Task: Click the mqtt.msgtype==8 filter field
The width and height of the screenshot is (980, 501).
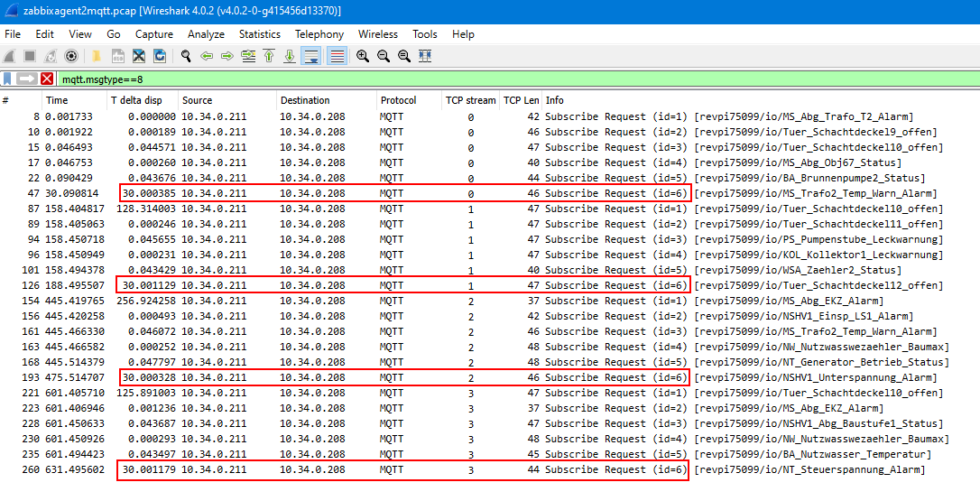Action: tap(517, 79)
